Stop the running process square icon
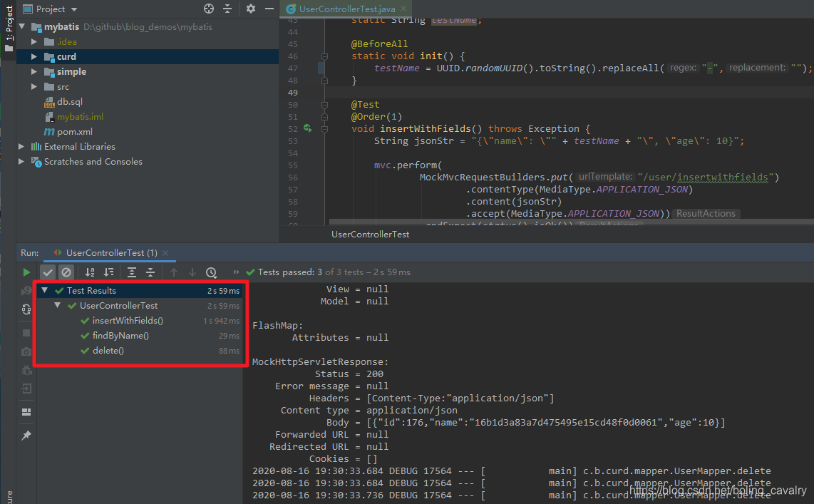 click(26, 333)
